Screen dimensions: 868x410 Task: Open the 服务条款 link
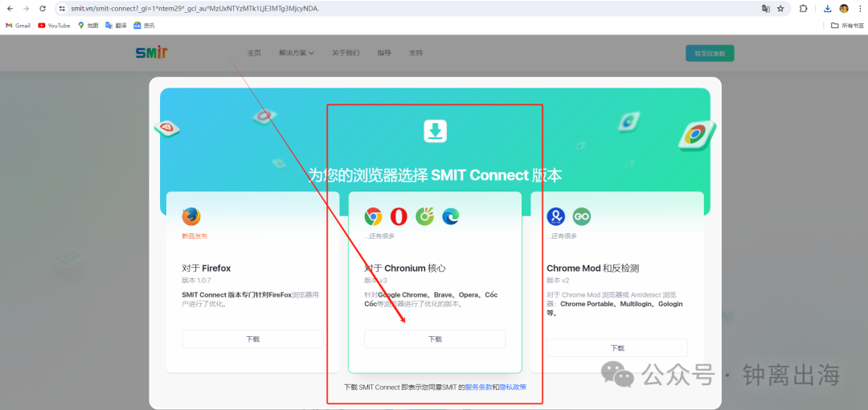point(479,387)
